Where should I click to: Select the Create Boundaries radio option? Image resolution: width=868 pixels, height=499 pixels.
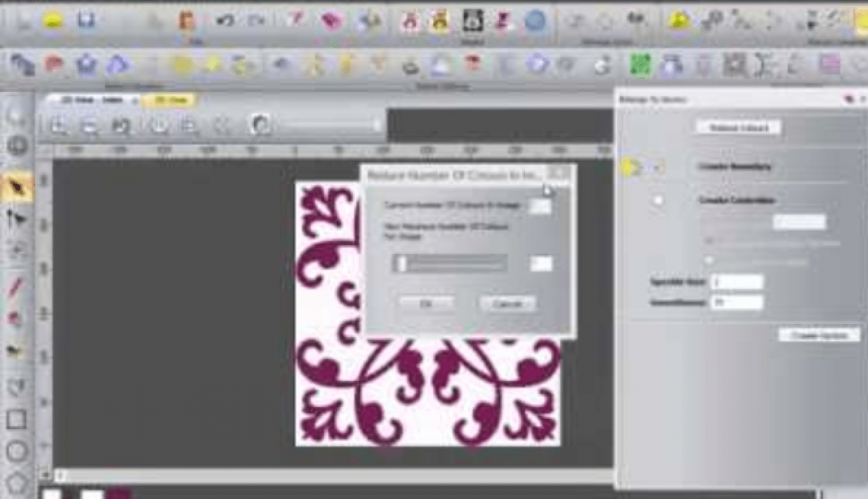click(658, 167)
